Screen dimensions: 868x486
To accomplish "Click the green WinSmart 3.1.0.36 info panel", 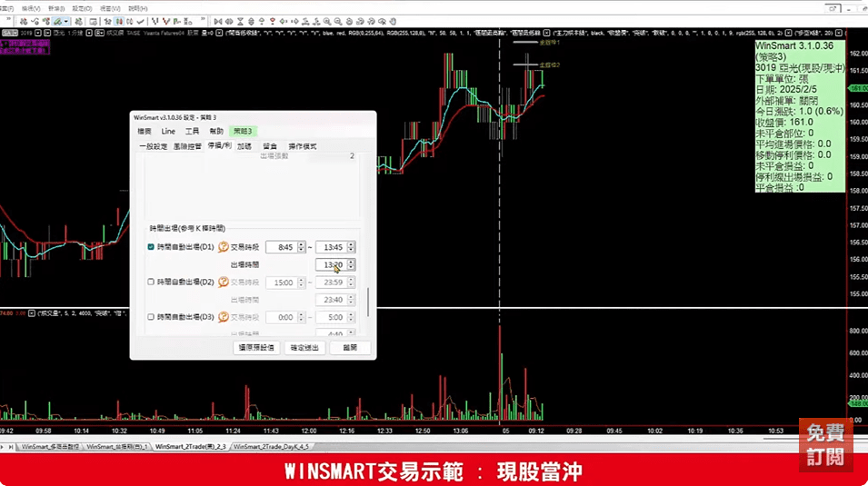I will (800, 116).
